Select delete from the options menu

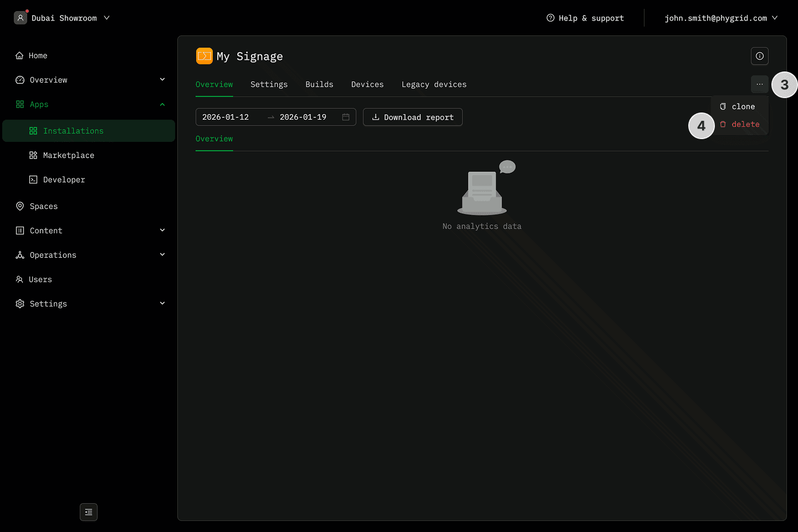(745, 124)
